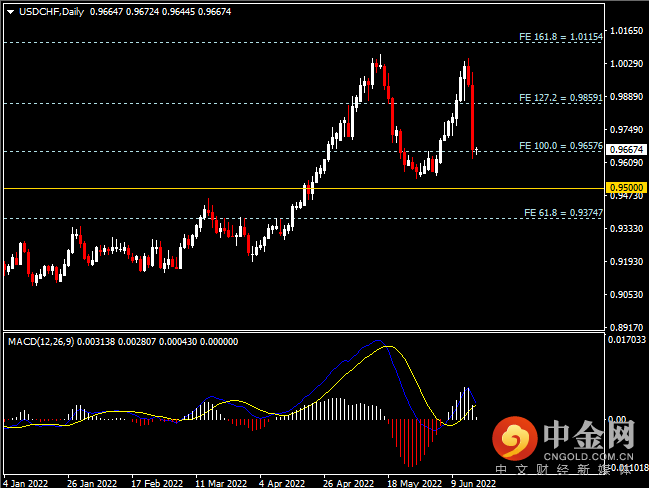The width and height of the screenshot is (649, 488).
Task: Click the MACD scale maximum 0.017033
Action: 627,340
